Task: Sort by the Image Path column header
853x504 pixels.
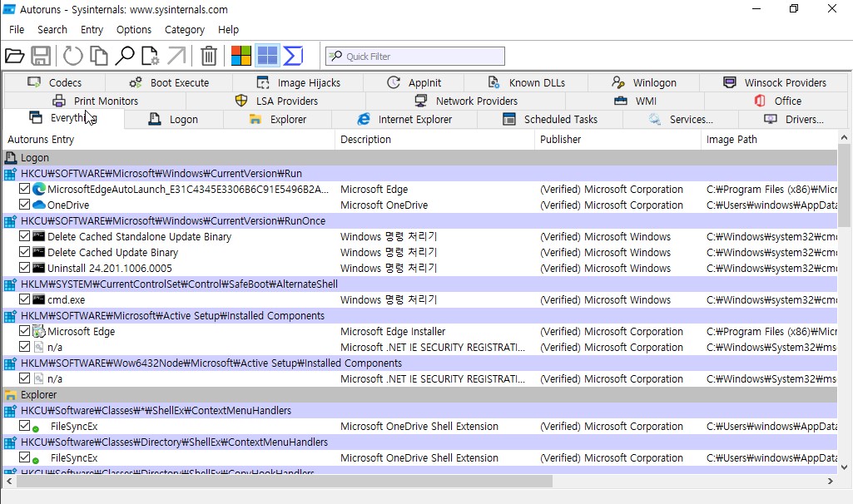Action: click(x=769, y=140)
